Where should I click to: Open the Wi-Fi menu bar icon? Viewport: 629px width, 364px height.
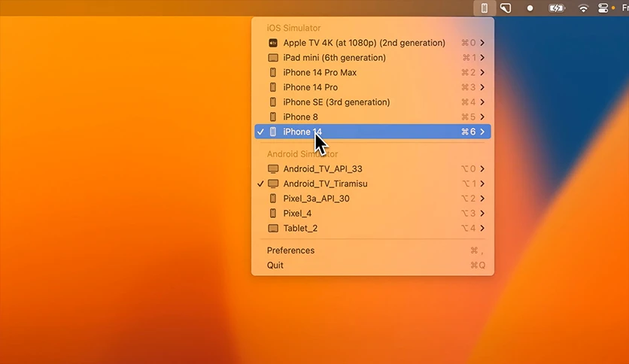point(583,8)
